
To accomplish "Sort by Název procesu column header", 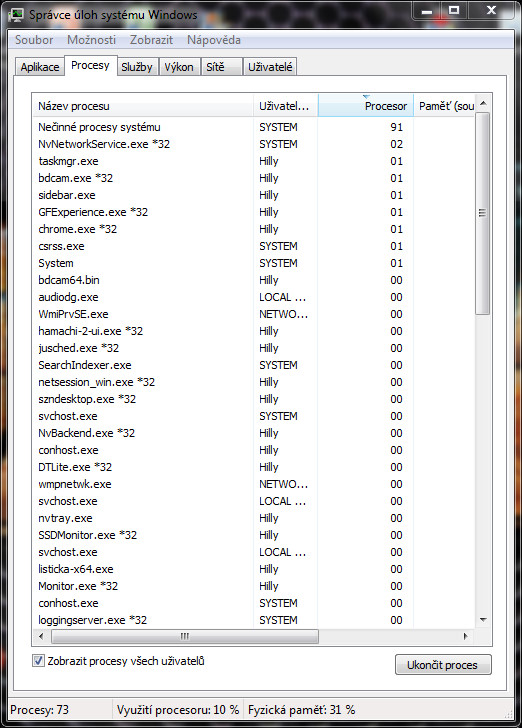I will point(143,105).
